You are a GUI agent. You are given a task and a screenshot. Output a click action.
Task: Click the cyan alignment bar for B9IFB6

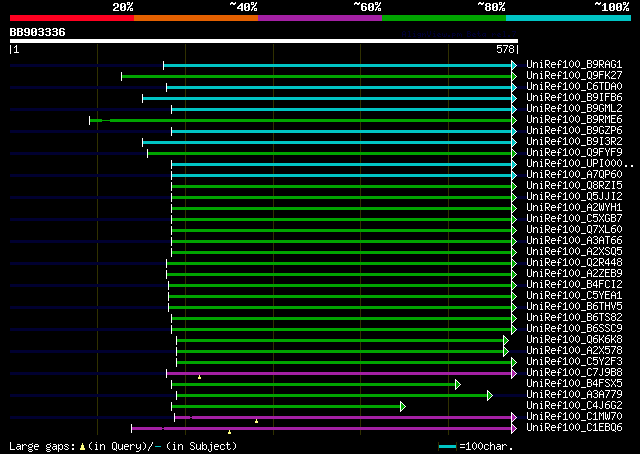[327, 98]
